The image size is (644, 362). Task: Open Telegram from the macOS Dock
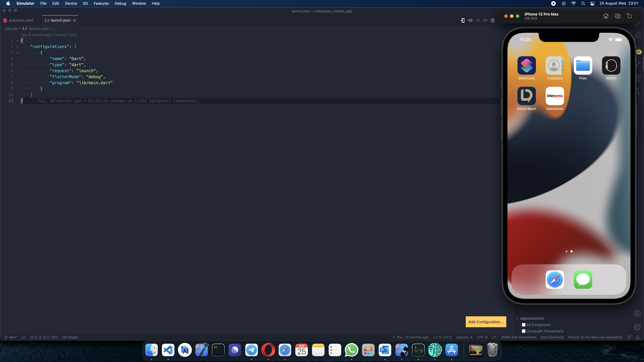252,350
